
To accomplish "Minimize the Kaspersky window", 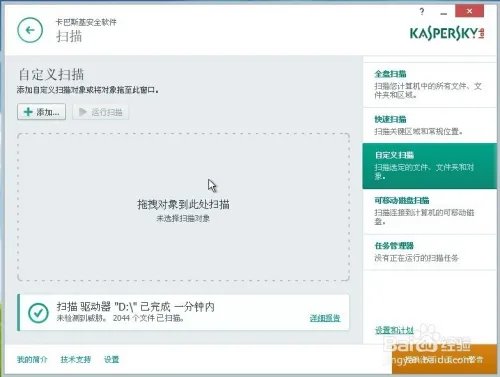I will [443, 13].
